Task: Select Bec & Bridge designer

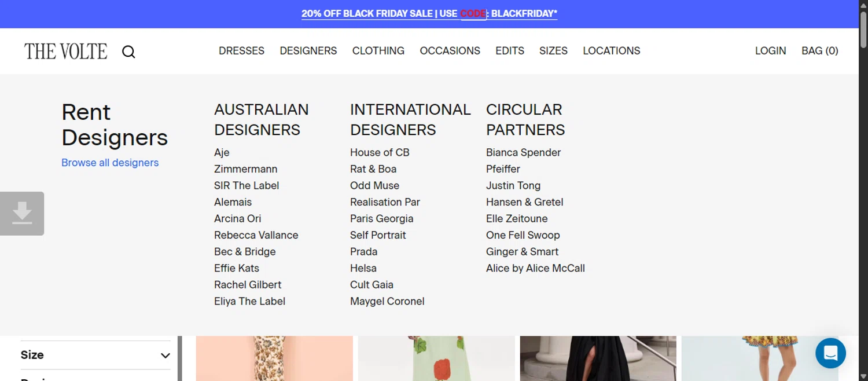Action: (x=245, y=251)
